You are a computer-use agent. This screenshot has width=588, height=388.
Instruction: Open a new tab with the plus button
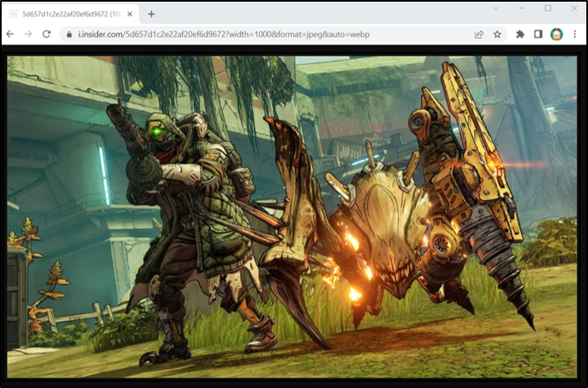coord(151,14)
